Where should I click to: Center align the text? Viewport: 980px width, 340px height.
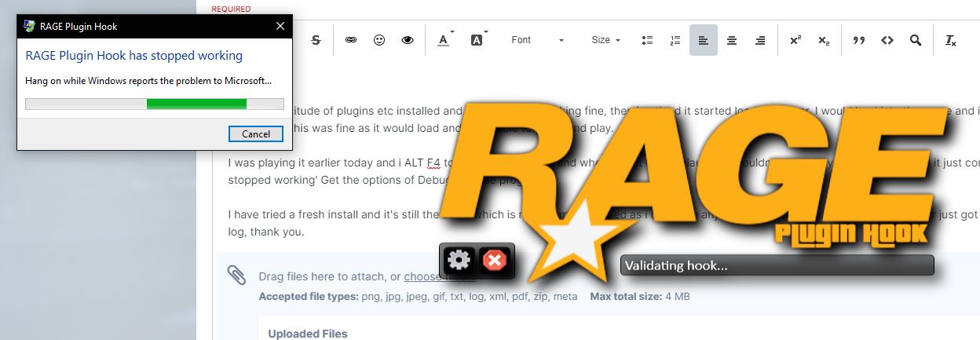[732, 40]
